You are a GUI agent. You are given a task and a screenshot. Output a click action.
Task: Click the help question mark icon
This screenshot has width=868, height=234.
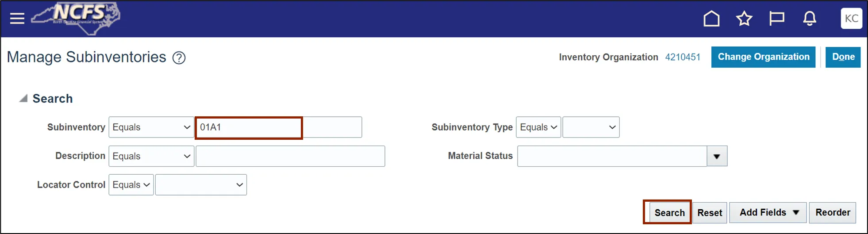pyautogui.click(x=179, y=58)
